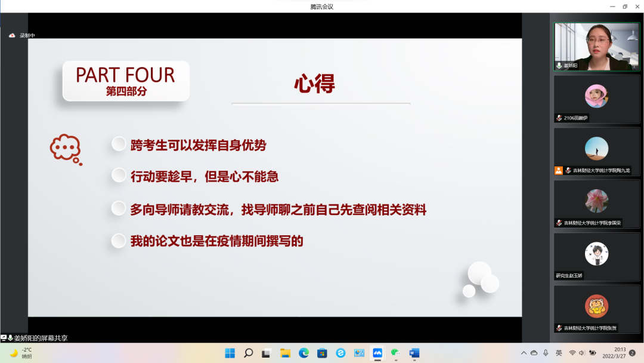Click the volume speaker icon in tray
The height and width of the screenshot is (363, 644).
click(x=582, y=353)
